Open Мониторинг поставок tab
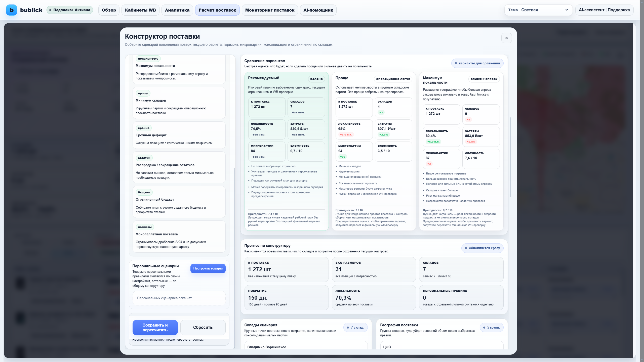Viewport: 644px width, 362px height. click(270, 10)
